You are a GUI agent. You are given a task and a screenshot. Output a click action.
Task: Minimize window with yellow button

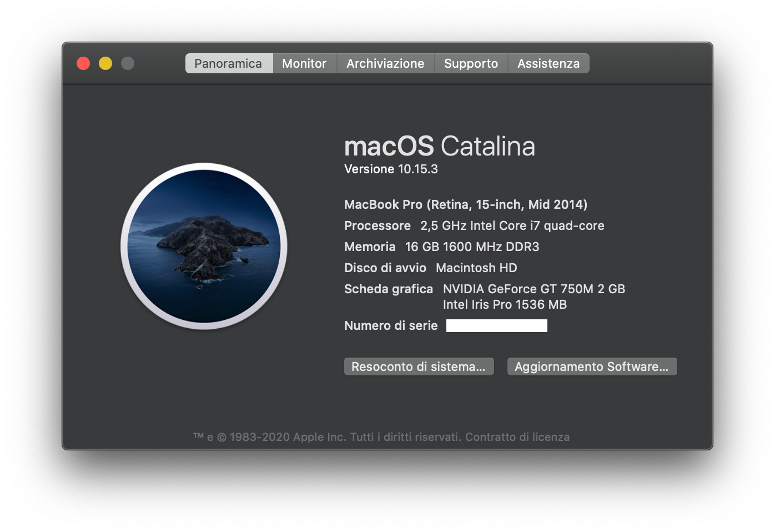[105, 63]
